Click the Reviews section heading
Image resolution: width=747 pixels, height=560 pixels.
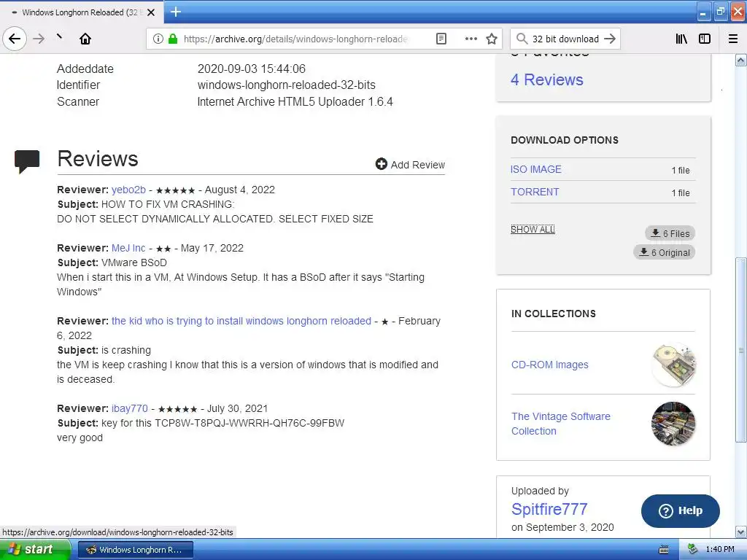[98, 158]
